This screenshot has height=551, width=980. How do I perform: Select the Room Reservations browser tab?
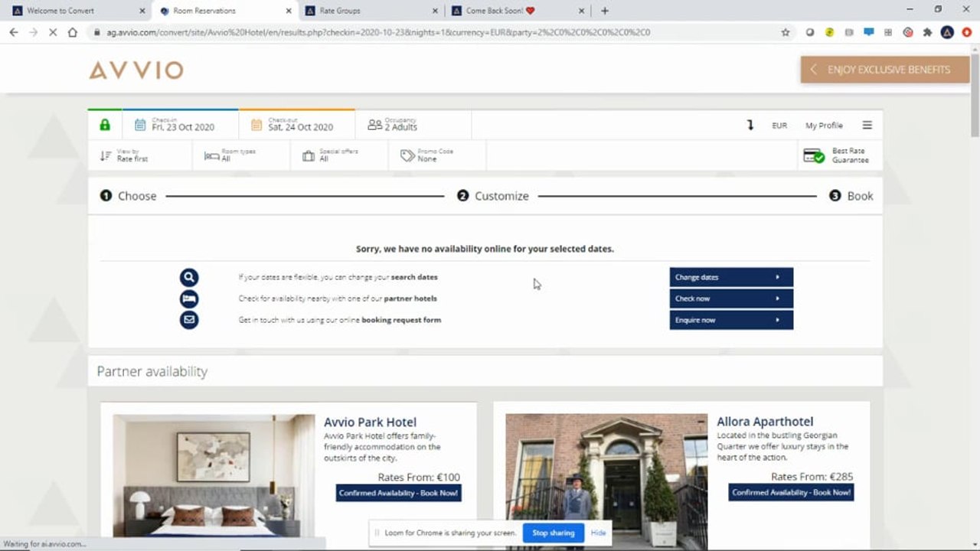tap(224, 11)
